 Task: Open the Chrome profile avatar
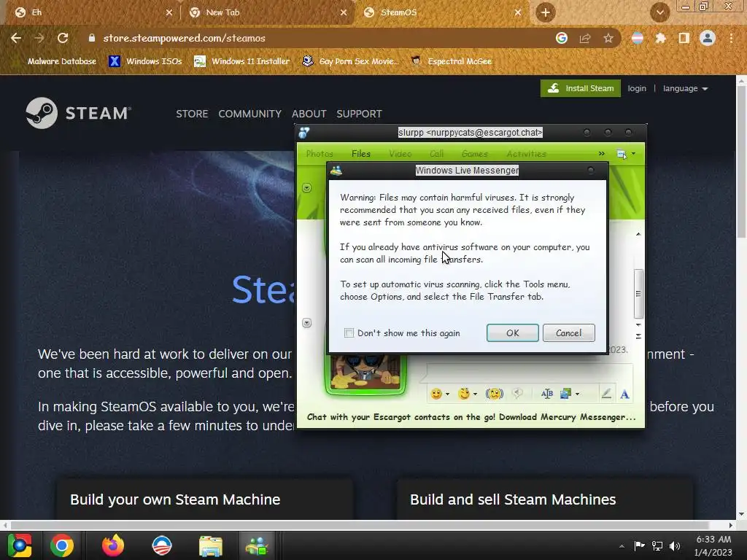[708, 38]
